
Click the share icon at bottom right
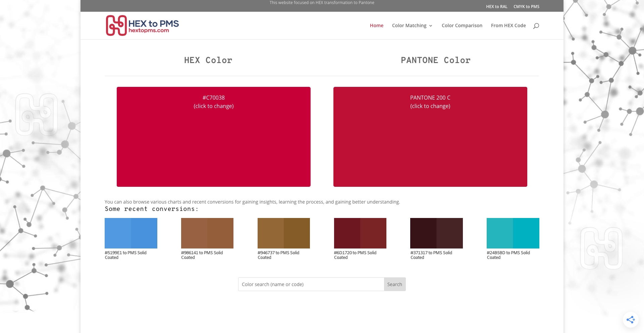(630, 320)
